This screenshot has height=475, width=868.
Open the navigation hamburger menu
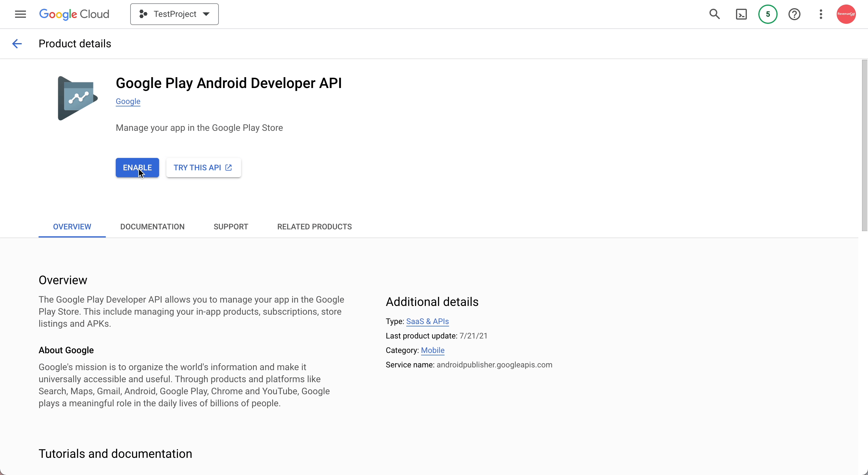[x=20, y=14]
